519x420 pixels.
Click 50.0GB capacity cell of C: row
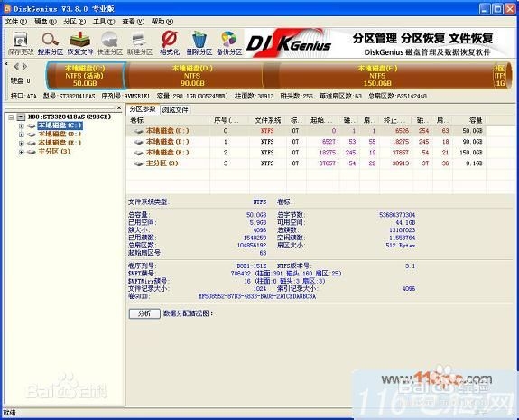pos(472,131)
